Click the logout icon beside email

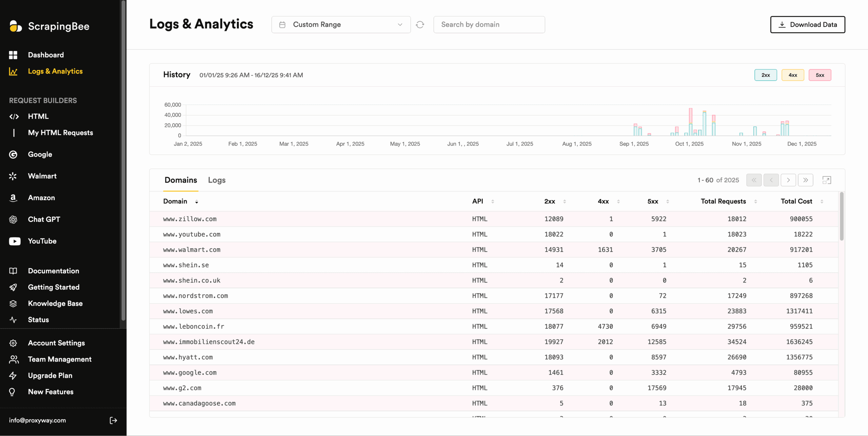[x=113, y=420]
